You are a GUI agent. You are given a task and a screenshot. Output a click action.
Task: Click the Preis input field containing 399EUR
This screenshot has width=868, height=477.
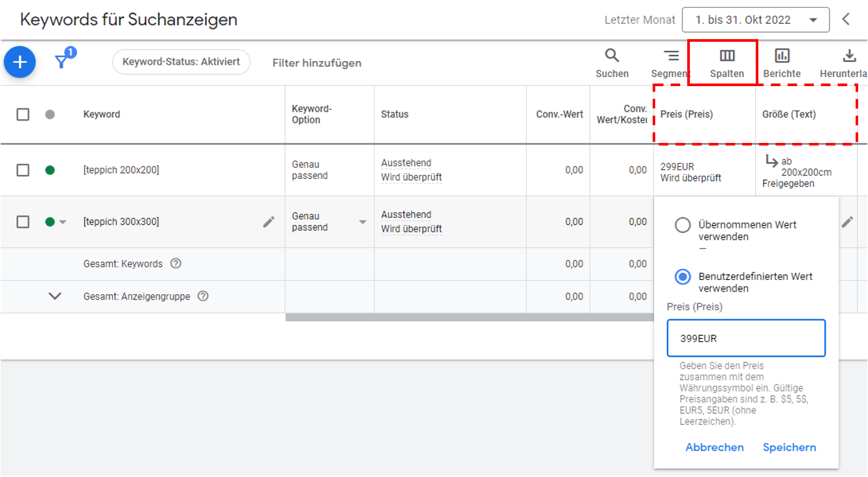click(745, 338)
